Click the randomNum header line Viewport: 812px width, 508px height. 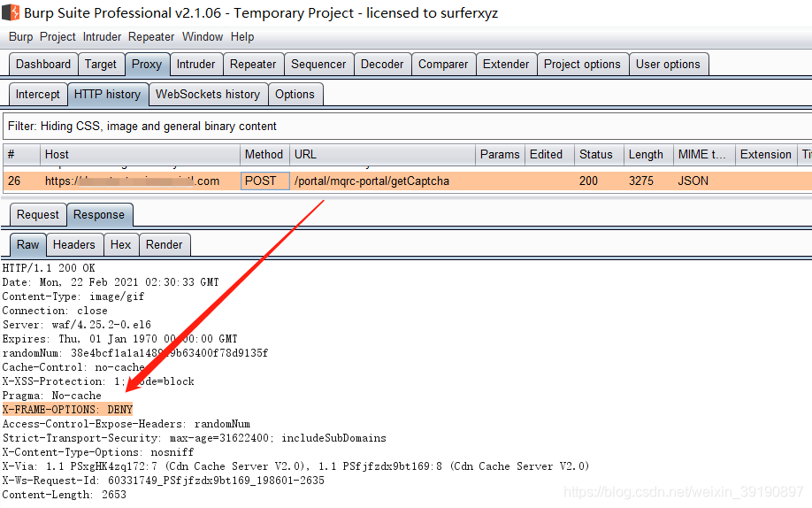tap(135, 353)
